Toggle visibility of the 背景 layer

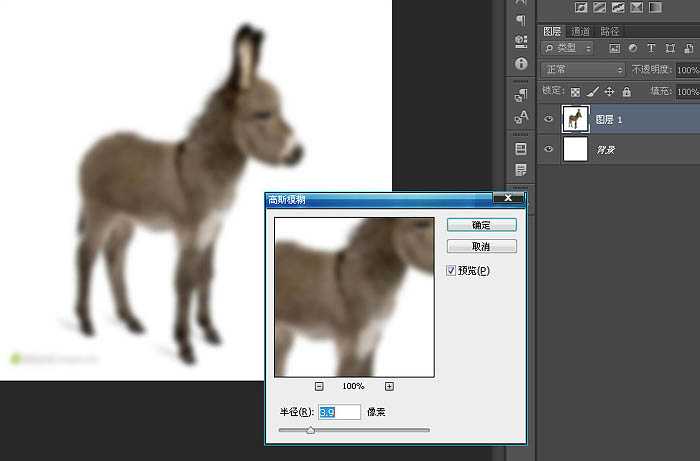click(548, 149)
